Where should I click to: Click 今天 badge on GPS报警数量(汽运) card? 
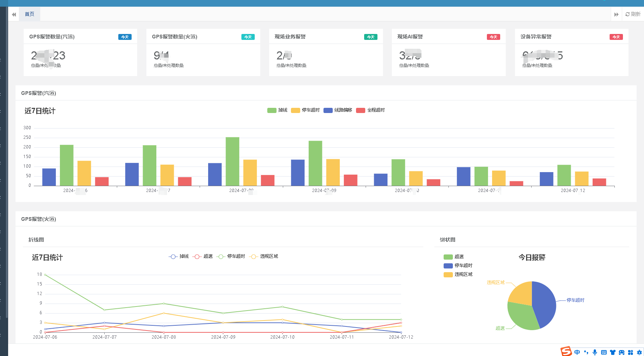(125, 37)
